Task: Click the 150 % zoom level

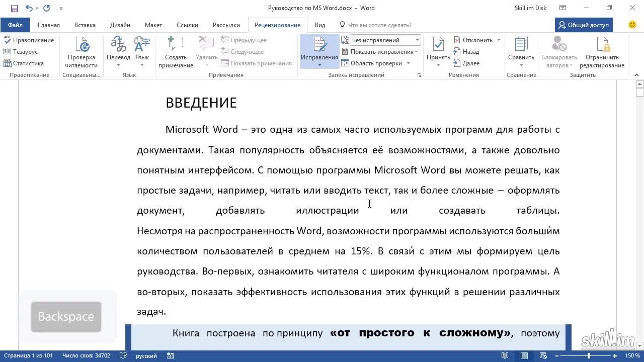Action: point(632,356)
